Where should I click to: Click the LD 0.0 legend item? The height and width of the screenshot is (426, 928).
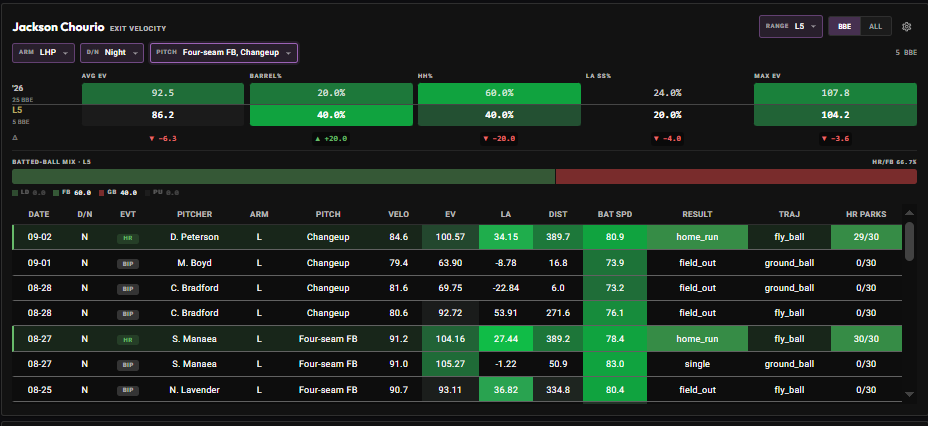[29, 193]
